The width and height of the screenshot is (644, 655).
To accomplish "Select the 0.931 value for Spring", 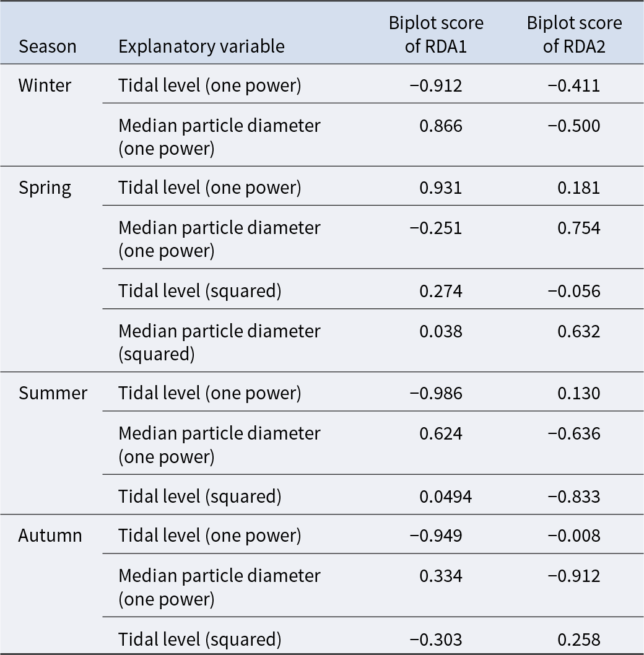I will coord(440,188).
